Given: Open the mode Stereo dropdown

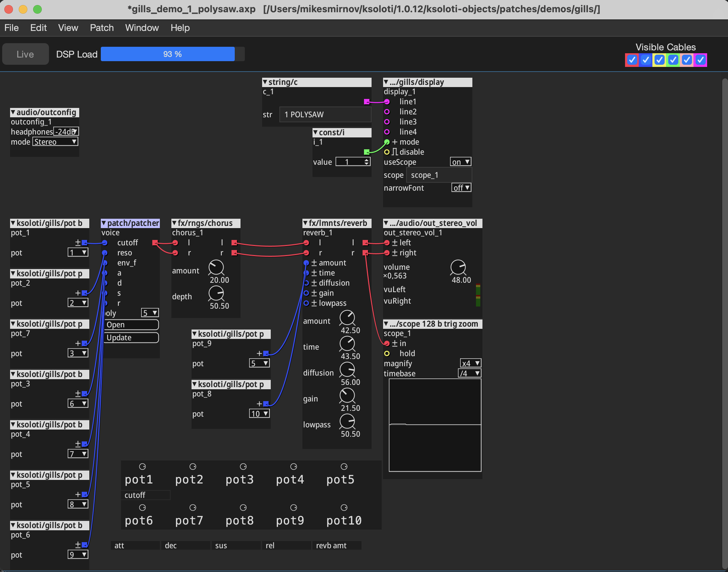Looking at the screenshot, I should click(x=55, y=142).
